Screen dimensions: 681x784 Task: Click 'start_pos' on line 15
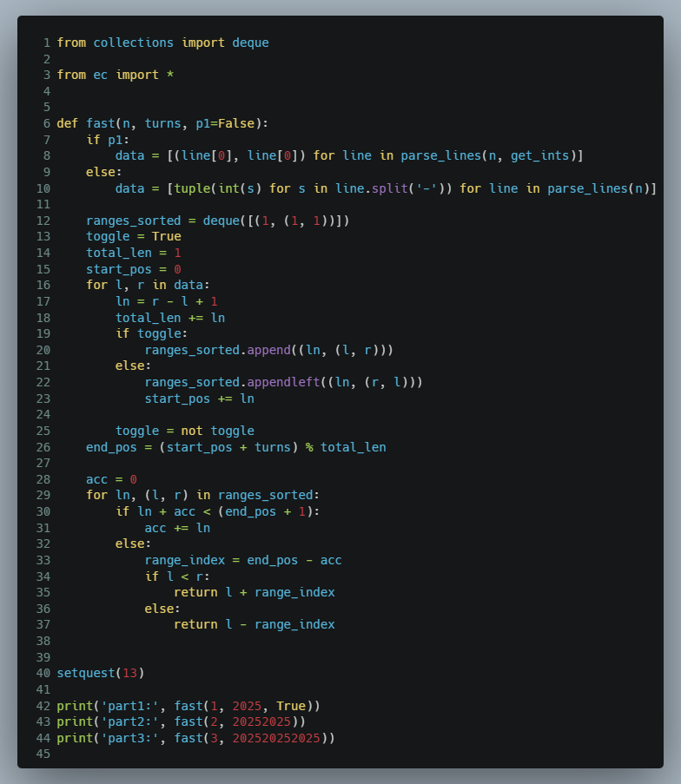[x=119, y=269]
